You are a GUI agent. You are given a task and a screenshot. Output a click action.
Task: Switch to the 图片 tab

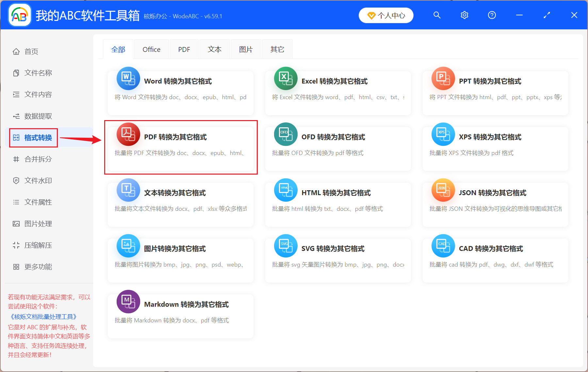pyautogui.click(x=246, y=49)
